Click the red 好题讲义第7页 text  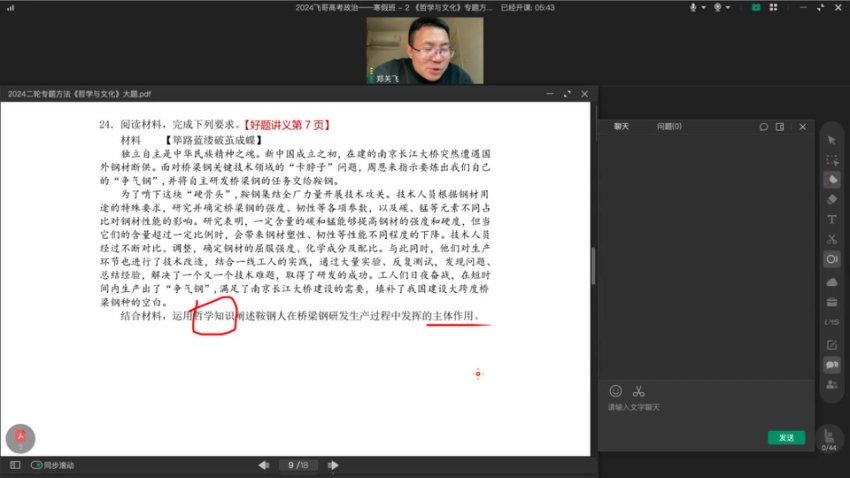288,125
